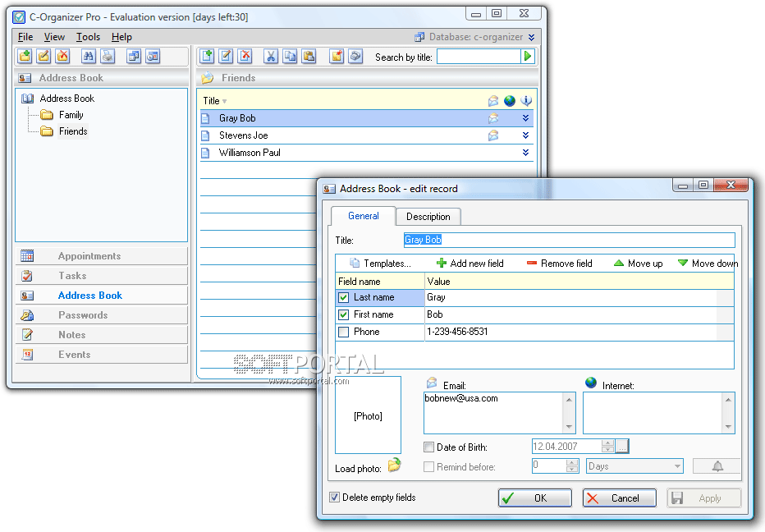Image resolution: width=765 pixels, height=532 pixels.
Task: Click Move down
Action: coord(708,264)
